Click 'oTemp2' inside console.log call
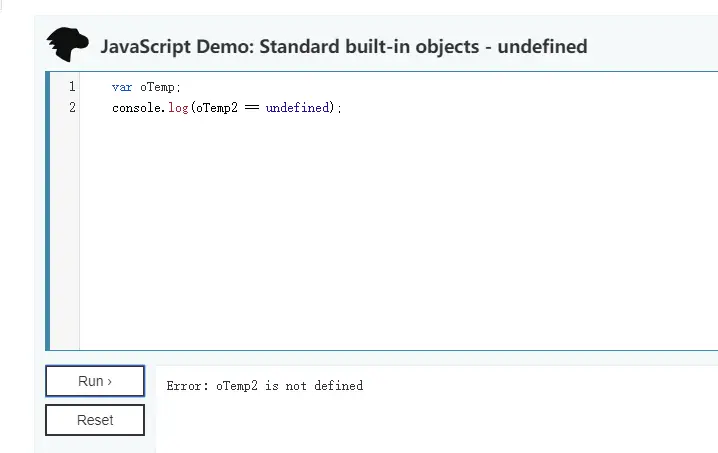718x453 pixels. (215, 107)
